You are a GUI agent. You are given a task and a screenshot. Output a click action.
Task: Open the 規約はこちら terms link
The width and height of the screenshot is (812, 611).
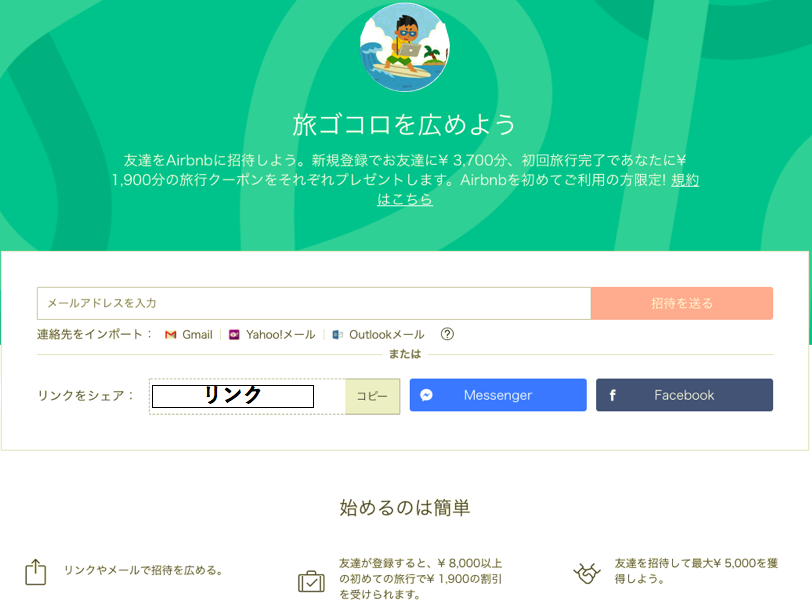point(404,199)
